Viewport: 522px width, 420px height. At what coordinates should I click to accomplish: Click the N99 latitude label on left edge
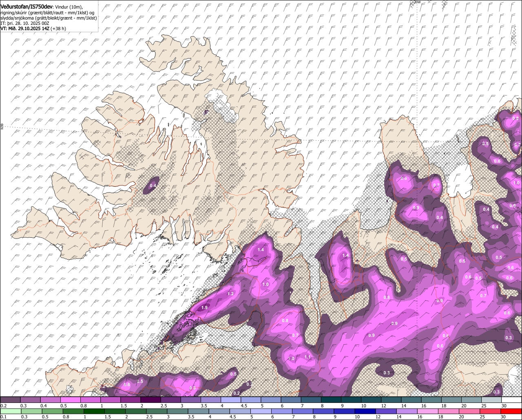2,126
